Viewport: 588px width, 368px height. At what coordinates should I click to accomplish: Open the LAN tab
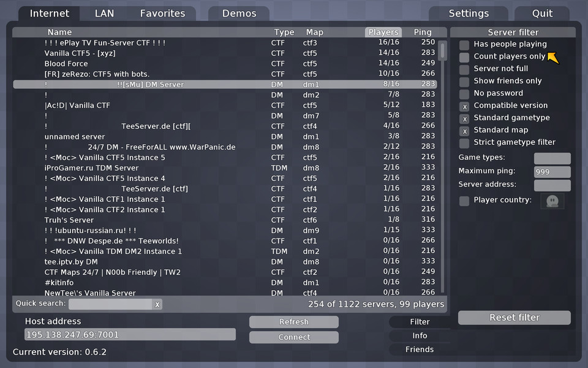click(104, 13)
